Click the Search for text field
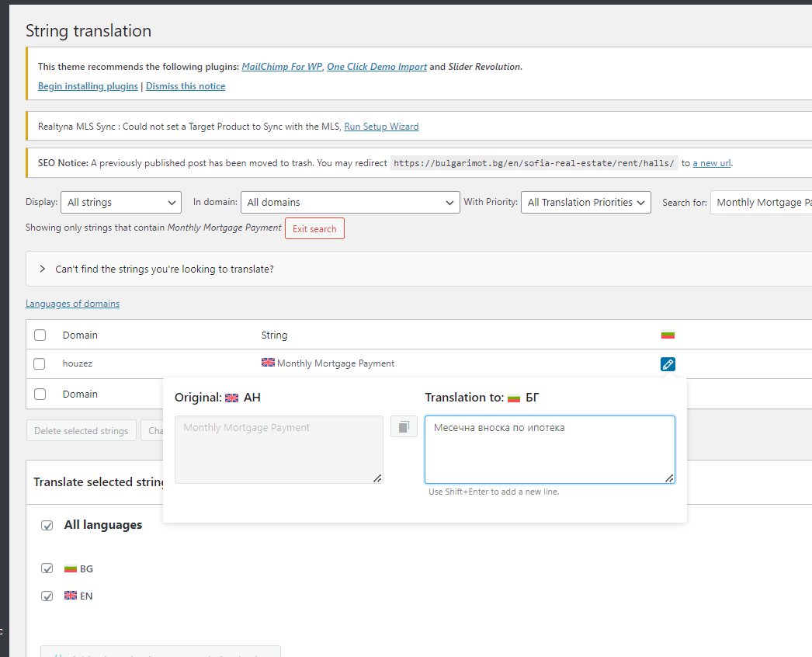The image size is (812, 657). (x=761, y=203)
